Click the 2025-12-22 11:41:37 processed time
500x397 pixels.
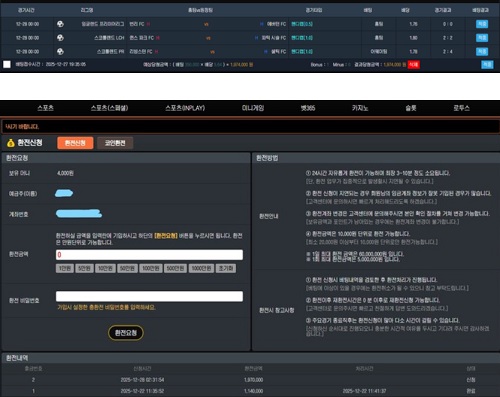click(364, 391)
